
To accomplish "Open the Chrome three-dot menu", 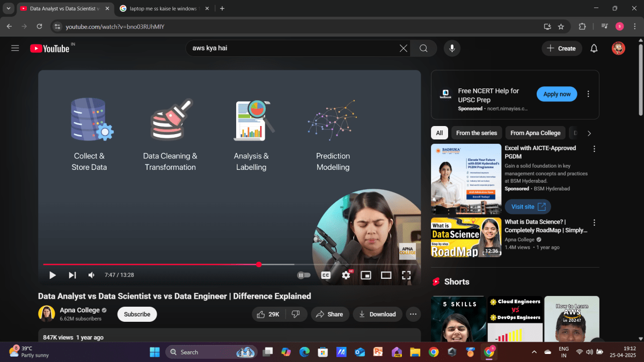I will (x=634, y=26).
